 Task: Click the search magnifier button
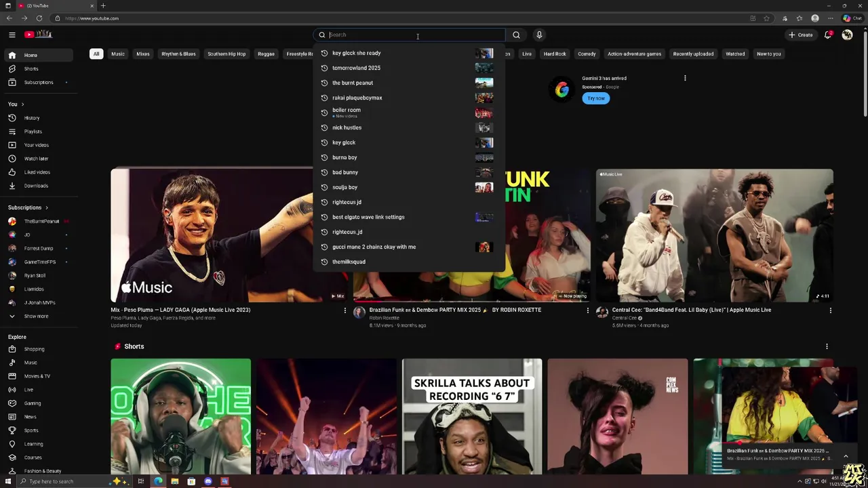click(516, 35)
